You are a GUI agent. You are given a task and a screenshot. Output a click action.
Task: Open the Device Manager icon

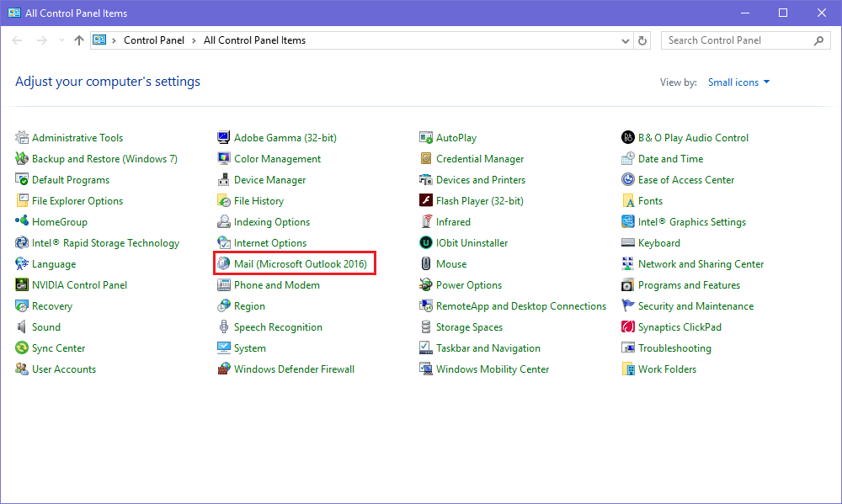click(x=224, y=179)
